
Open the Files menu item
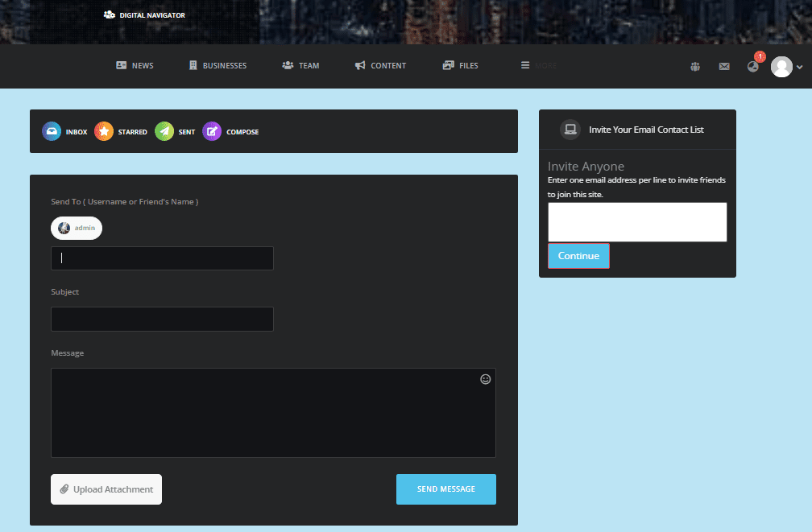pyautogui.click(x=461, y=66)
